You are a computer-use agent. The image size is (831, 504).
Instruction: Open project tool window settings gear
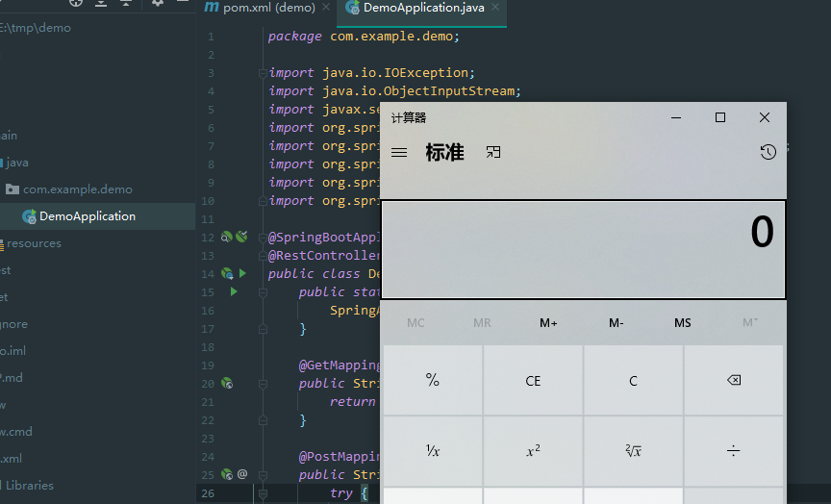click(x=158, y=3)
